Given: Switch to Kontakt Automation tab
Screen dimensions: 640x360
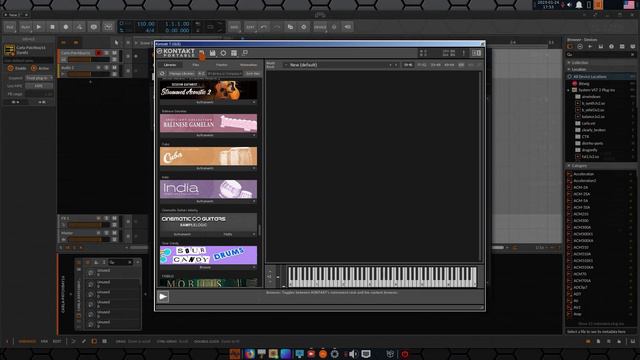Looking at the screenshot, I should coord(248,65).
